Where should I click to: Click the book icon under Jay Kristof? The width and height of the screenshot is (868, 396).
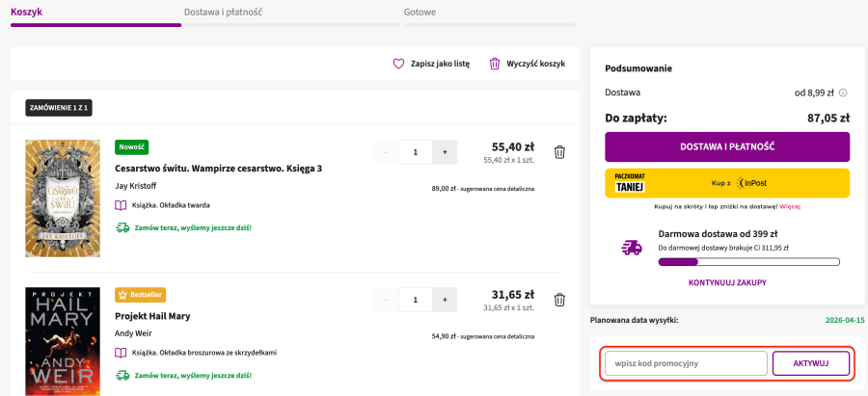[121, 205]
